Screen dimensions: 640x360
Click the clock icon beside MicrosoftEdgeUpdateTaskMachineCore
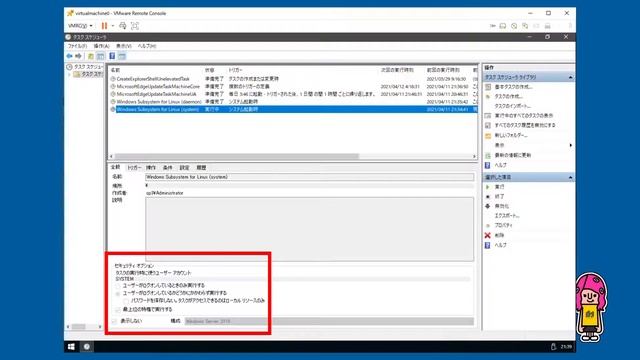click(113, 87)
